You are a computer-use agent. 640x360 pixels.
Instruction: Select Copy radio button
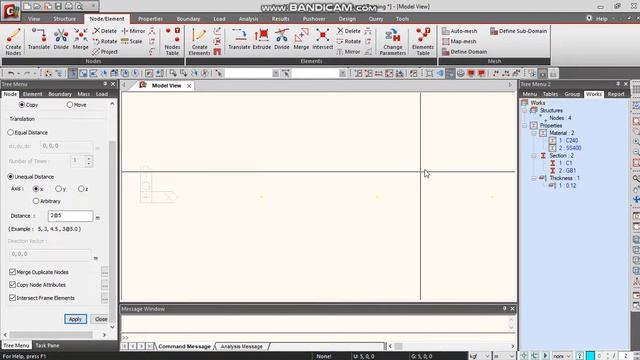pyautogui.click(x=22, y=105)
